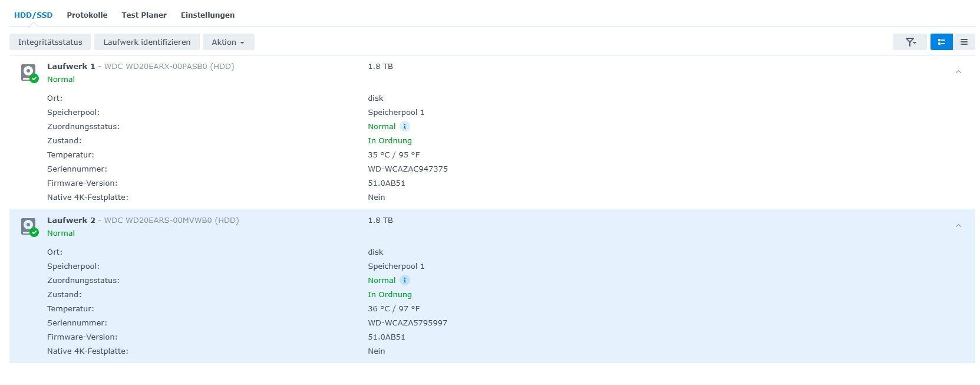Image resolution: width=980 pixels, height=385 pixels.
Task: Open the Aktion dropdown menu
Action: (x=229, y=42)
